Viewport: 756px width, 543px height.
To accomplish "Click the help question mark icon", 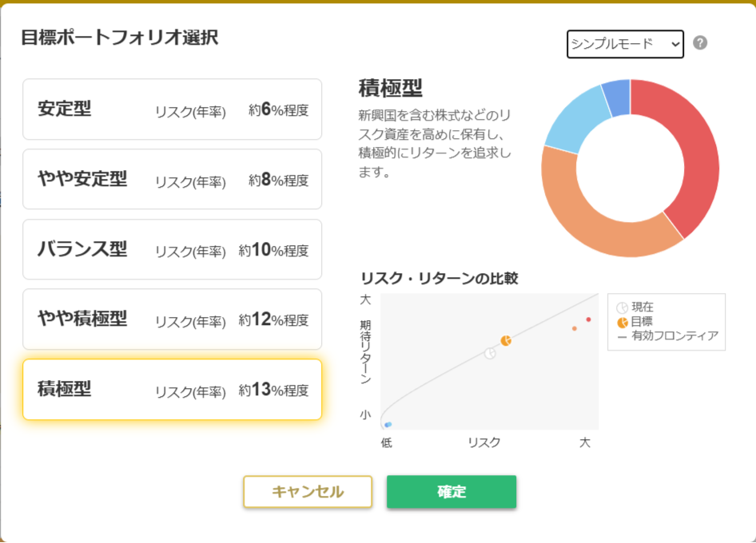I will (700, 43).
